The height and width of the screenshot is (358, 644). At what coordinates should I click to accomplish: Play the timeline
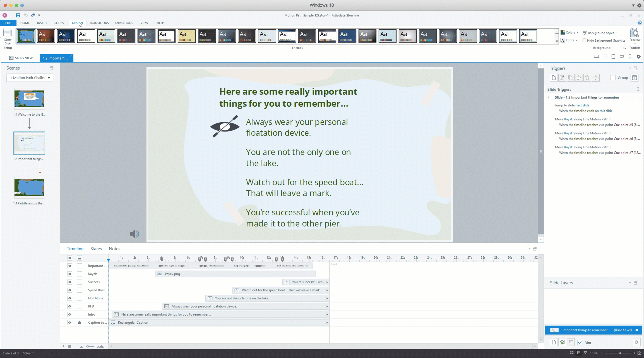(64, 346)
